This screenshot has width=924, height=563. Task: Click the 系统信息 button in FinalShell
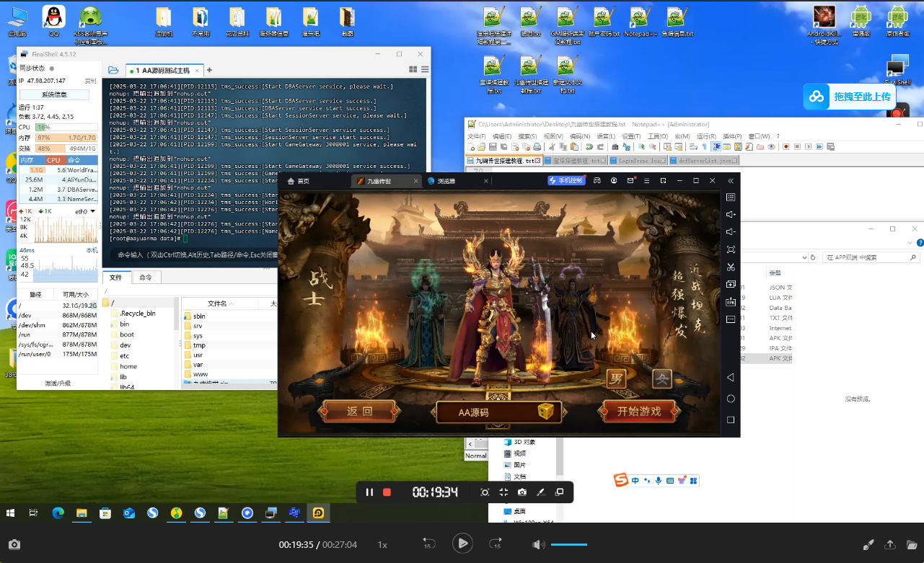(54, 94)
